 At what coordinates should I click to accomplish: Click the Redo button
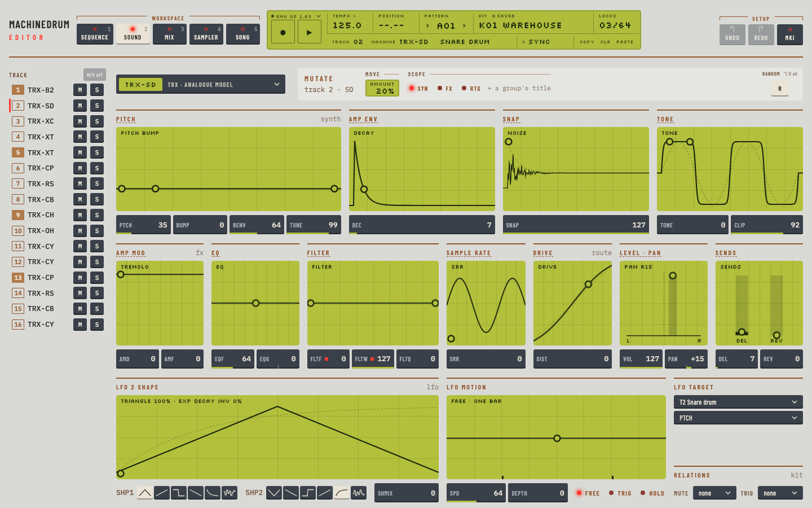(761, 34)
